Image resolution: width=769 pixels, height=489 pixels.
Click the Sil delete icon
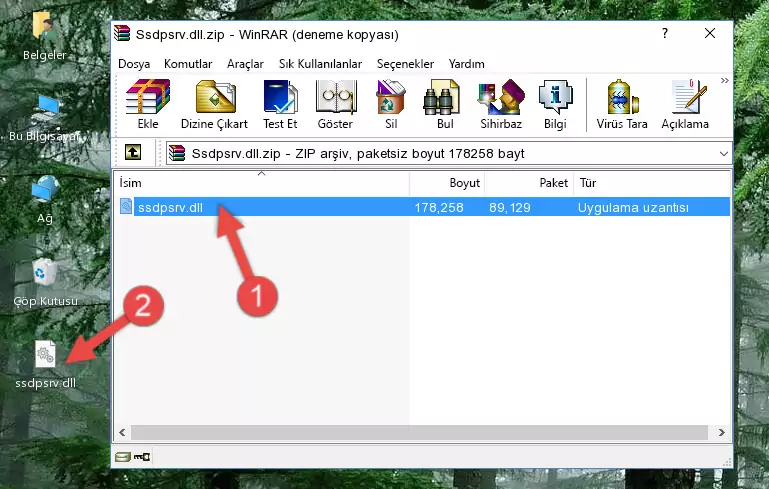pyautogui.click(x=391, y=104)
